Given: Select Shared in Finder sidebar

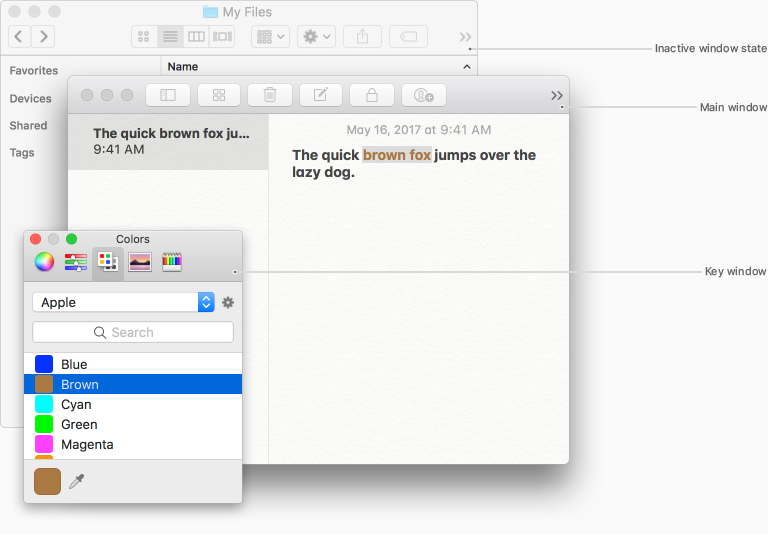Looking at the screenshot, I should point(28,125).
